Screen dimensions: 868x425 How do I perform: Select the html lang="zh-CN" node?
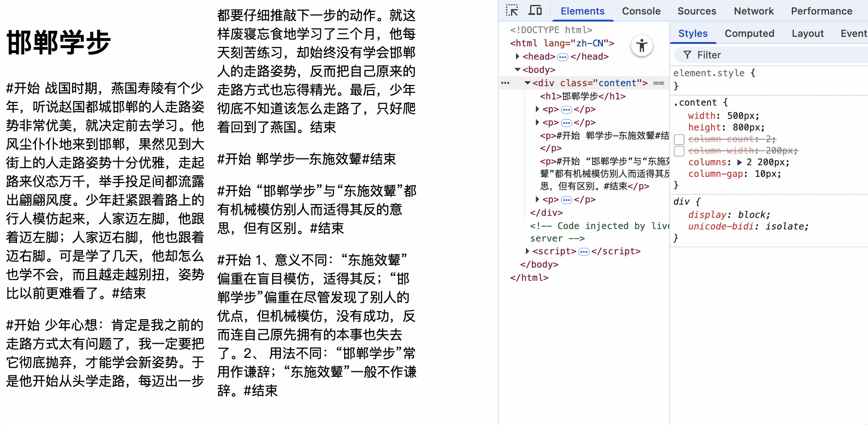[562, 43]
